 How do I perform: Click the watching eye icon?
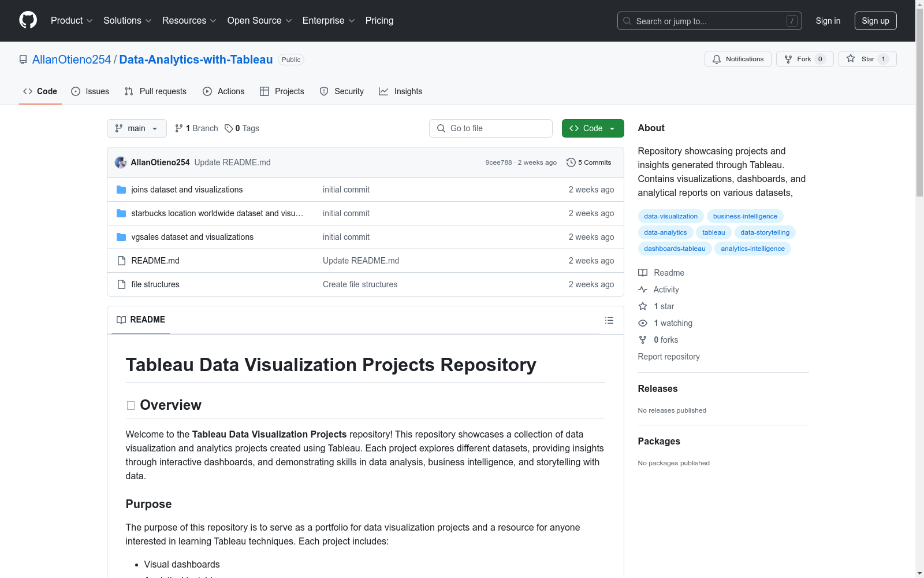coord(643,323)
